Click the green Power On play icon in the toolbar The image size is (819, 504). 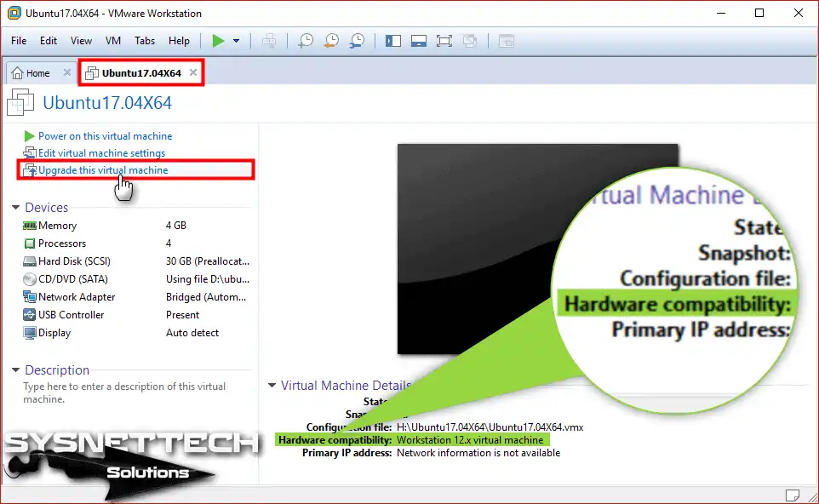(218, 41)
